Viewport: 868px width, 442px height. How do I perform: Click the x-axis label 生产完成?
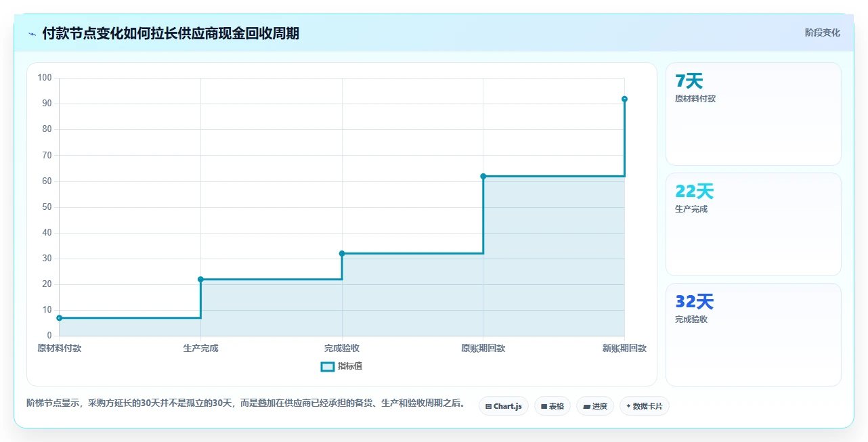200,348
